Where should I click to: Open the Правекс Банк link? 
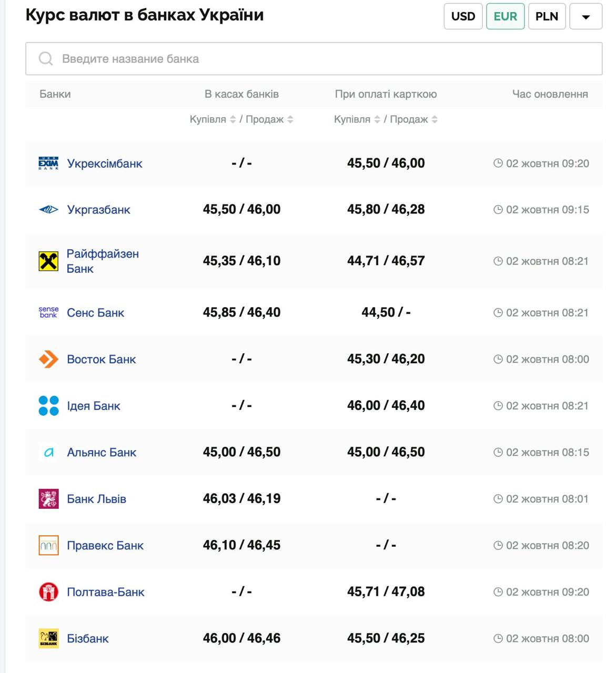tap(105, 546)
